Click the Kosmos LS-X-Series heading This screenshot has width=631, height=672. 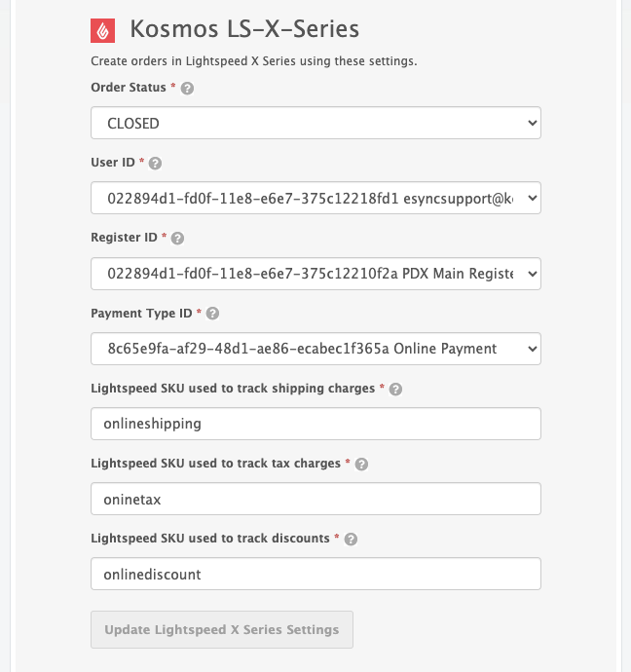click(x=244, y=30)
